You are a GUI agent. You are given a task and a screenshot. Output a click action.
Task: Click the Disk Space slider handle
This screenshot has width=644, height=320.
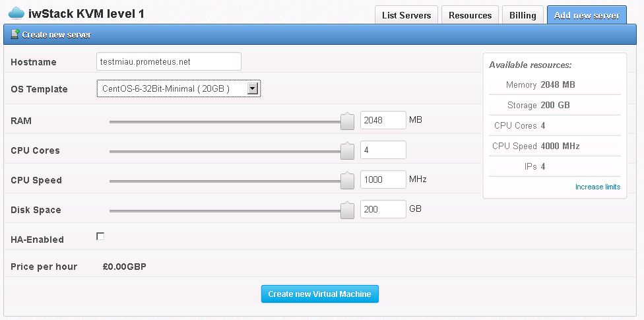(348, 210)
